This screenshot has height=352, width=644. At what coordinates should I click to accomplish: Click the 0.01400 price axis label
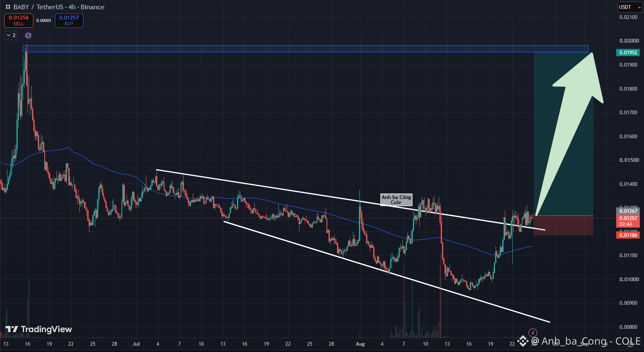[628, 184]
